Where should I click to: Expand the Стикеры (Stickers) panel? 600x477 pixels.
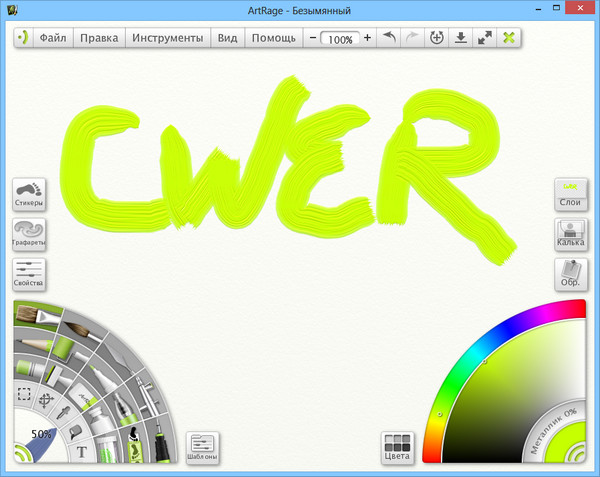tap(28, 193)
